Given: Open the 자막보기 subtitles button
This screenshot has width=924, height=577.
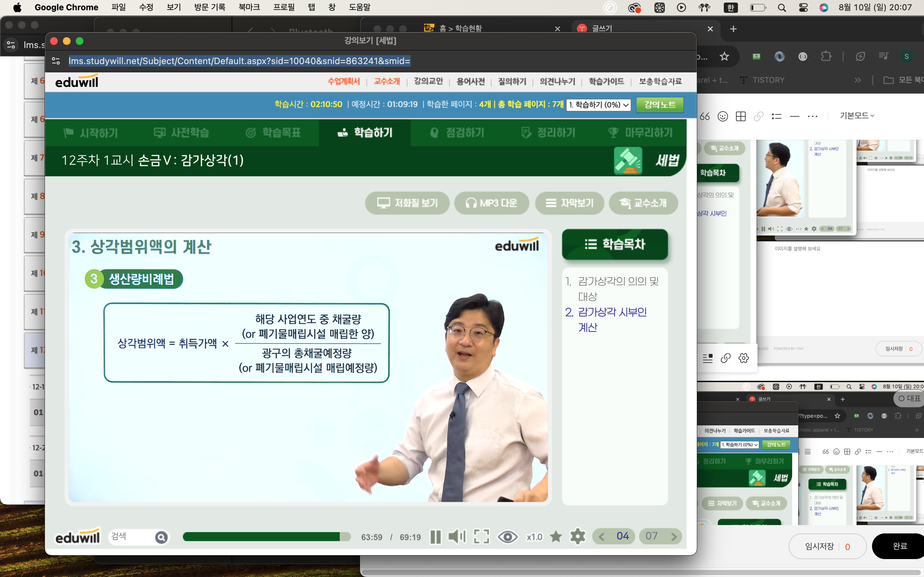Looking at the screenshot, I should [x=569, y=203].
